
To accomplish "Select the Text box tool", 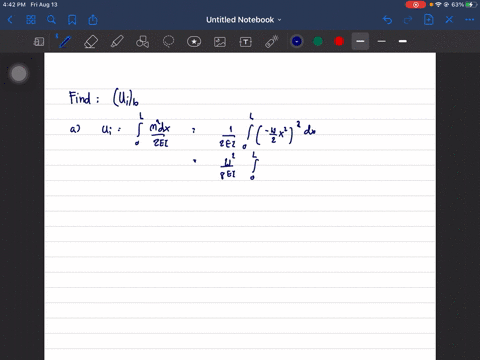I will tap(246, 42).
